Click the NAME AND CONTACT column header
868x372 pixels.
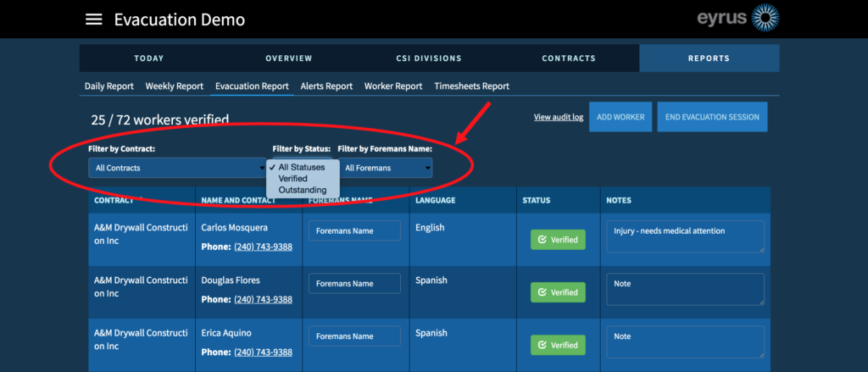click(x=238, y=200)
